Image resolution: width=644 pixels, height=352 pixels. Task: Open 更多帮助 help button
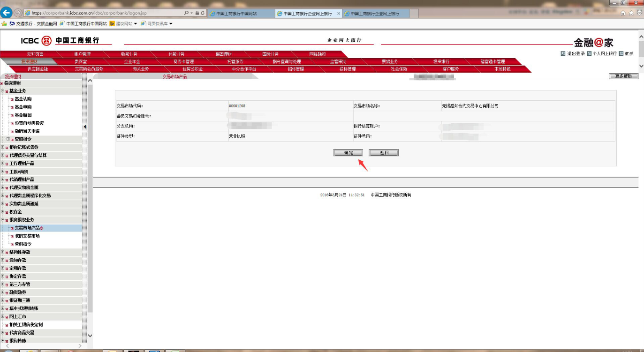pos(623,76)
